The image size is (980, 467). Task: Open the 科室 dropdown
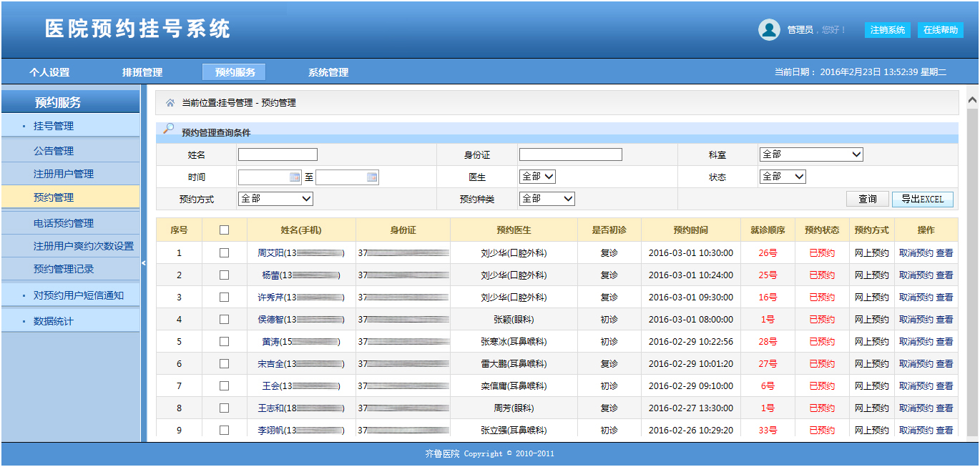pyautogui.click(x=811, y=154)
